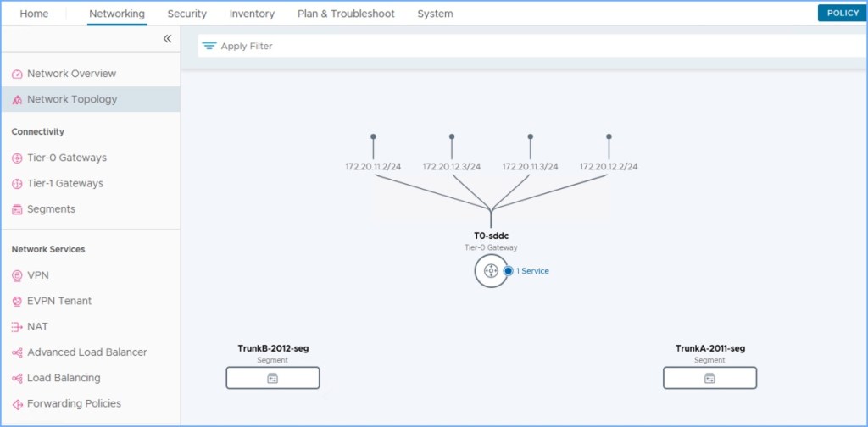Click the Network Overview sidebar icon

(18, 75)
